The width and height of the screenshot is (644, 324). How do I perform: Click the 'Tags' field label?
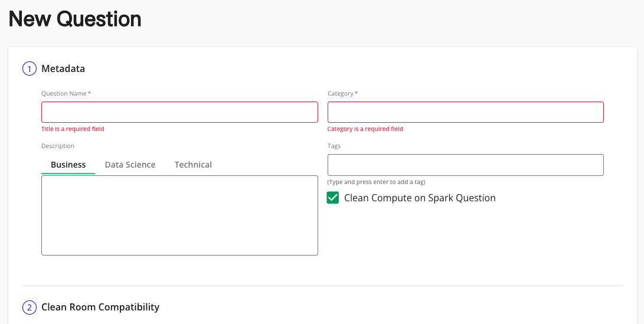pyautogui.click(x=334, y=146)
